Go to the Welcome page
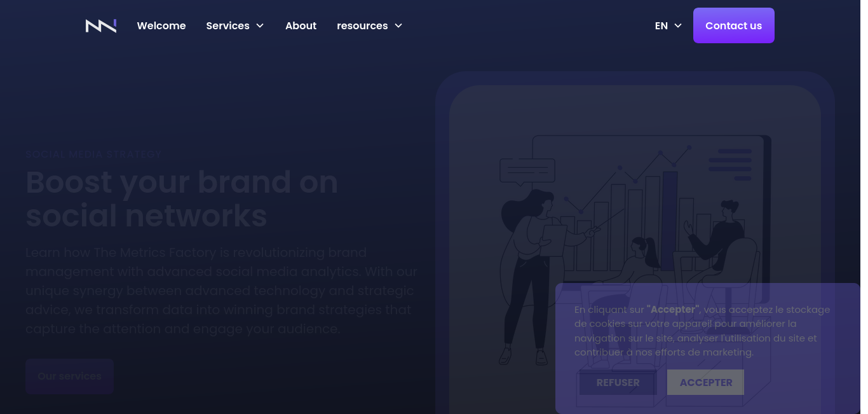 pyautogui.click(x=161, y=25)
